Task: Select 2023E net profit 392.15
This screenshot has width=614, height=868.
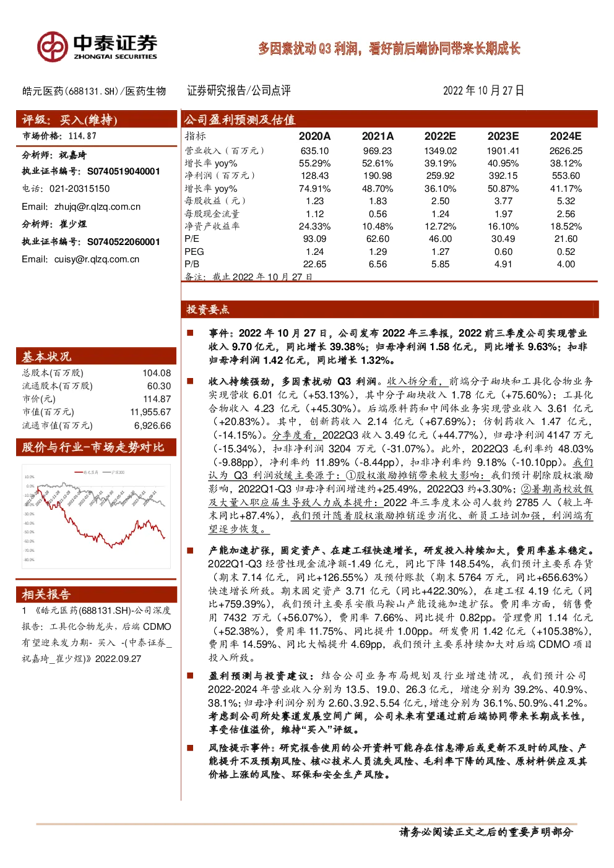Action: coord(503,176)
